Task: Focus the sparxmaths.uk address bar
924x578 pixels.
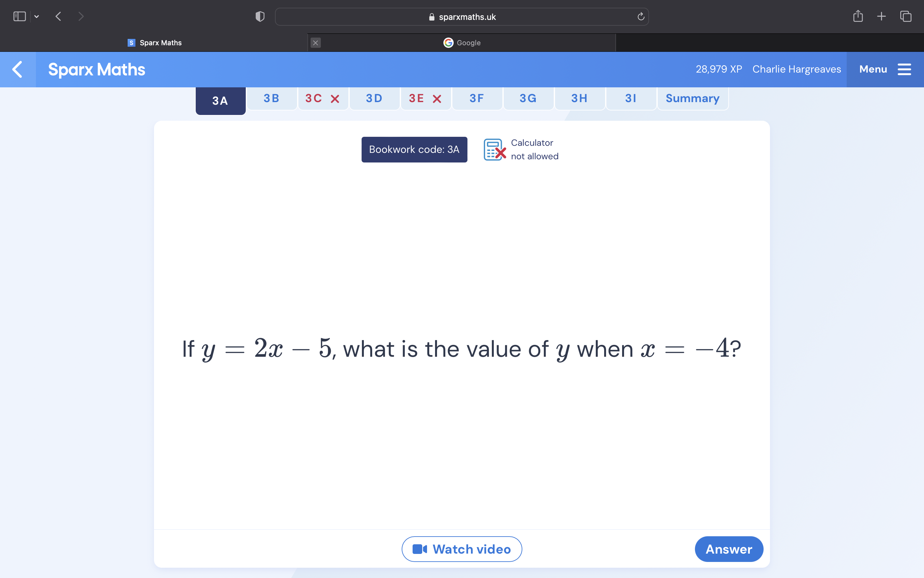Action: click(x=462, y=17)
